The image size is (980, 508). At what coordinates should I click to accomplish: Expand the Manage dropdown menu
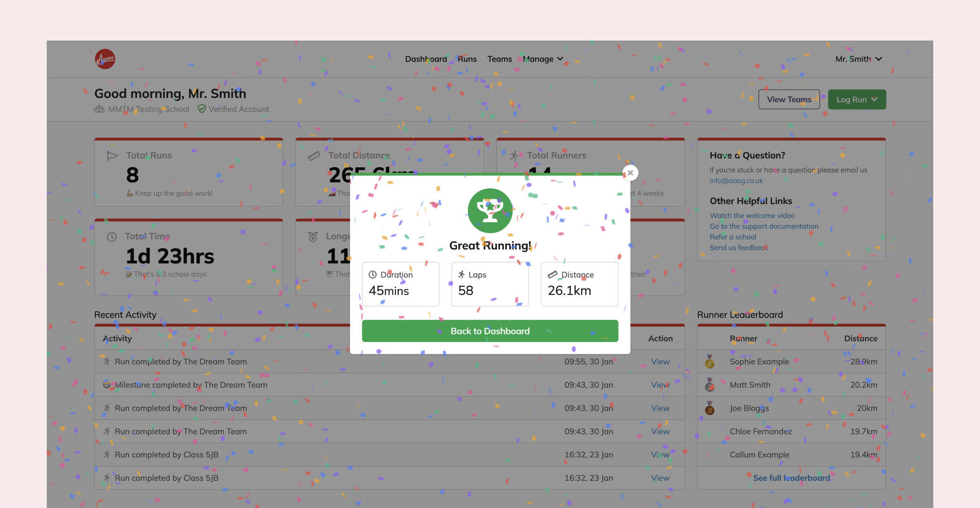pos(543,59)
